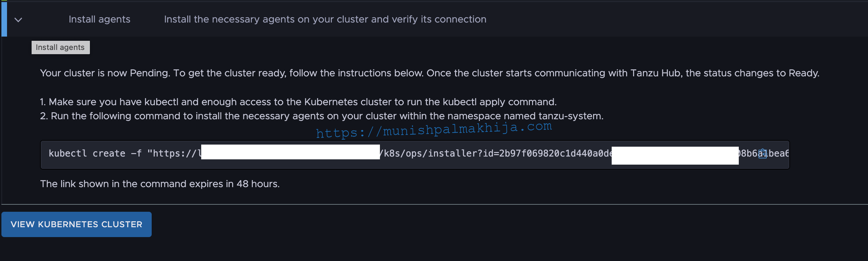
Task: Copy the kubectl command to clipboard
Action: point(762,154)
